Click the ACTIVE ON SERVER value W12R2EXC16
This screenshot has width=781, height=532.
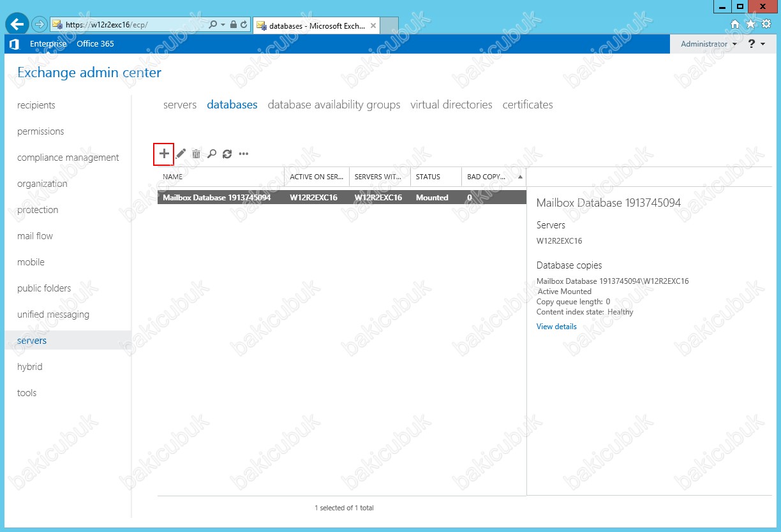[313, 198]
